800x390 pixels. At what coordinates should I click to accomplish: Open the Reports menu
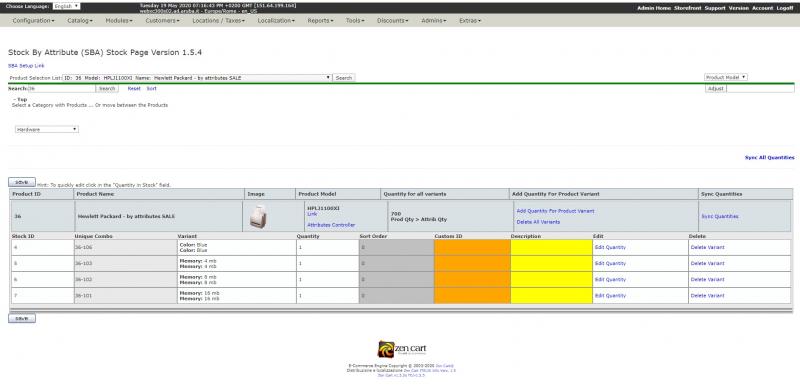pos(320,20)
